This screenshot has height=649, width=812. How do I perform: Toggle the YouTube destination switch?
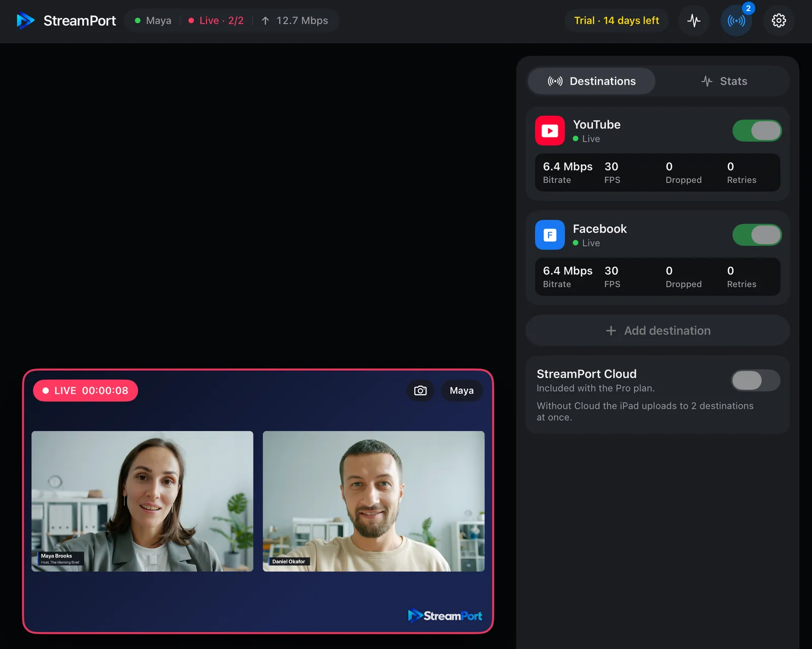click(757, 130)
